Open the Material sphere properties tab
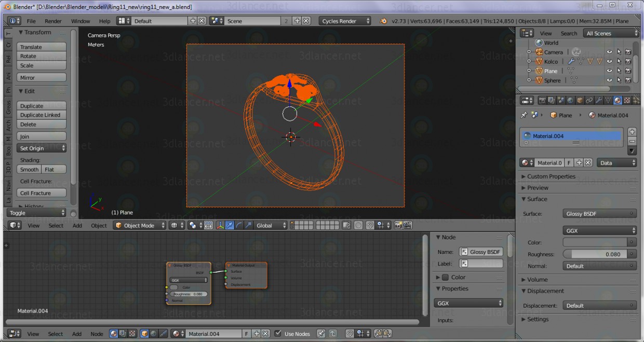644x342 pixels. pos(618,100)
